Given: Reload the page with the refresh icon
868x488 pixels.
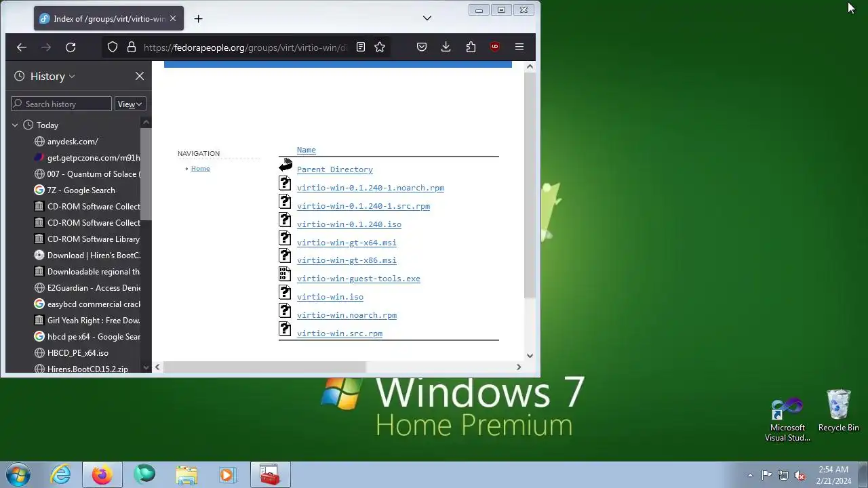Looking at the screenshot, I should (71, 47).
